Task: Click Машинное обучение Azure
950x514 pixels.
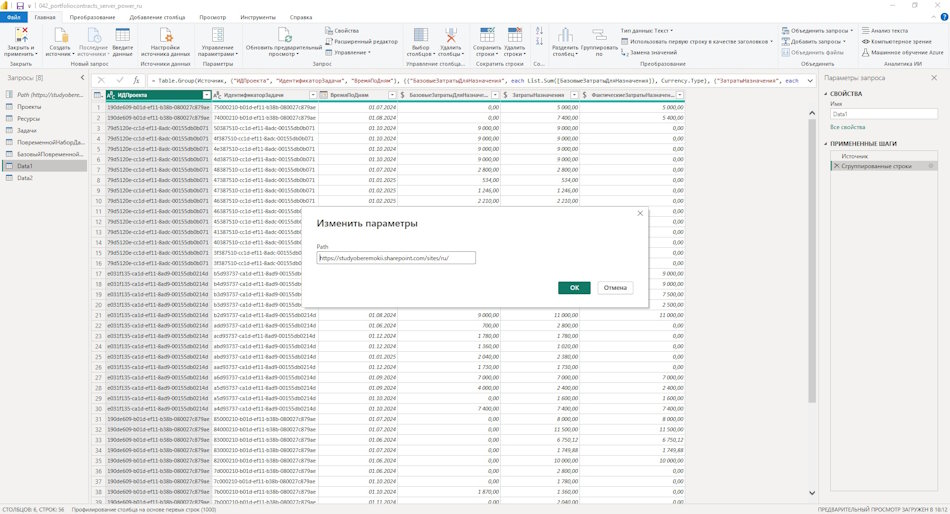Action: pyautogui.click(x=903, y=53)
